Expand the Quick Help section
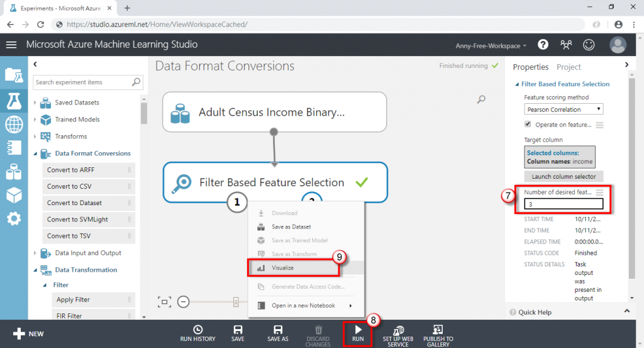 pos(627,311)
